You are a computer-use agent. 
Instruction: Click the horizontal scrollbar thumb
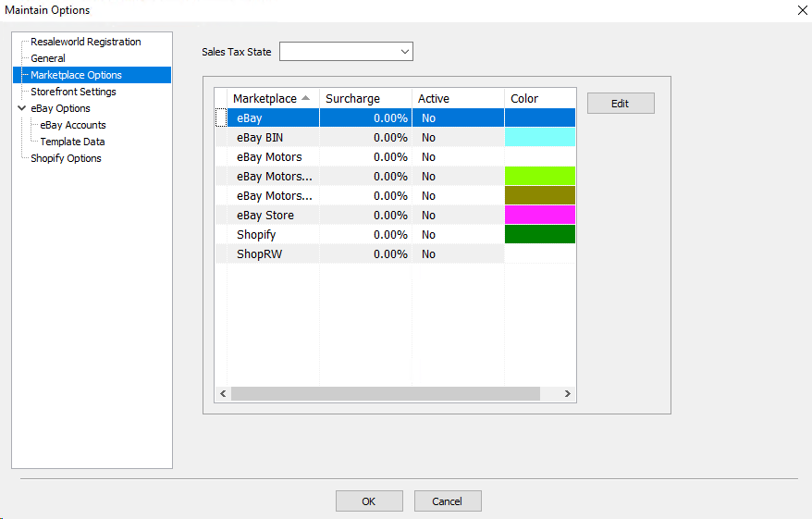(x=386, y=394)
